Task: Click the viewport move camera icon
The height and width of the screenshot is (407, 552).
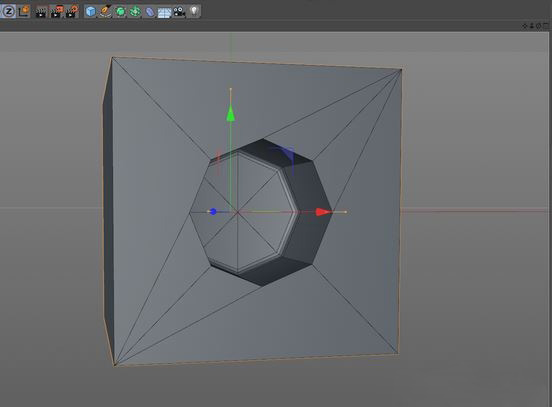Action: point(525,26)
